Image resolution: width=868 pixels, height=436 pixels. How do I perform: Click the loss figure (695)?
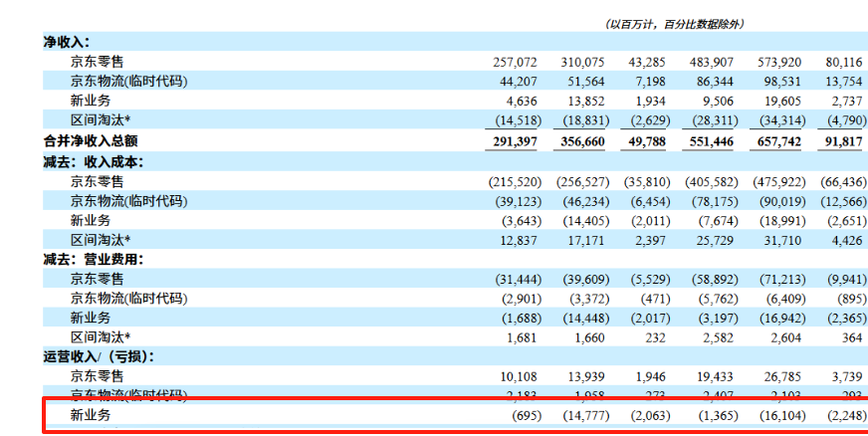click(x=527, y=416)
